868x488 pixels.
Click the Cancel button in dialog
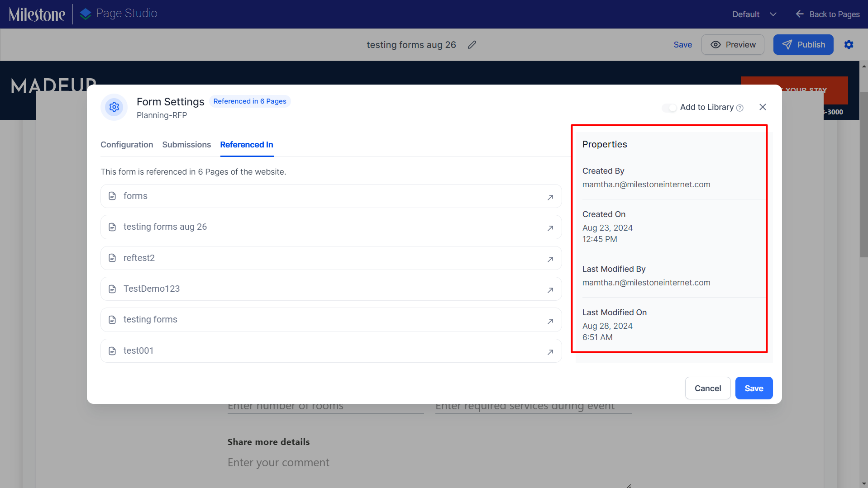pyautogui.click(x=708, y=388)
